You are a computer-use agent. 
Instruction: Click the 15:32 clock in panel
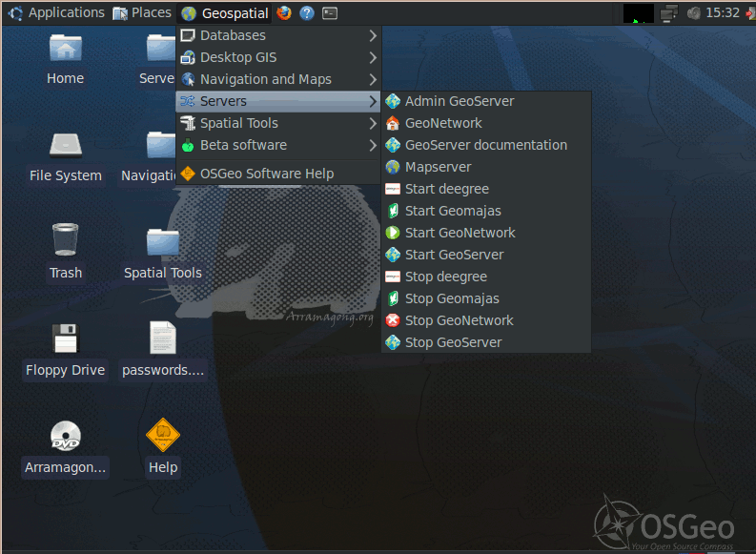coord(723,13)
